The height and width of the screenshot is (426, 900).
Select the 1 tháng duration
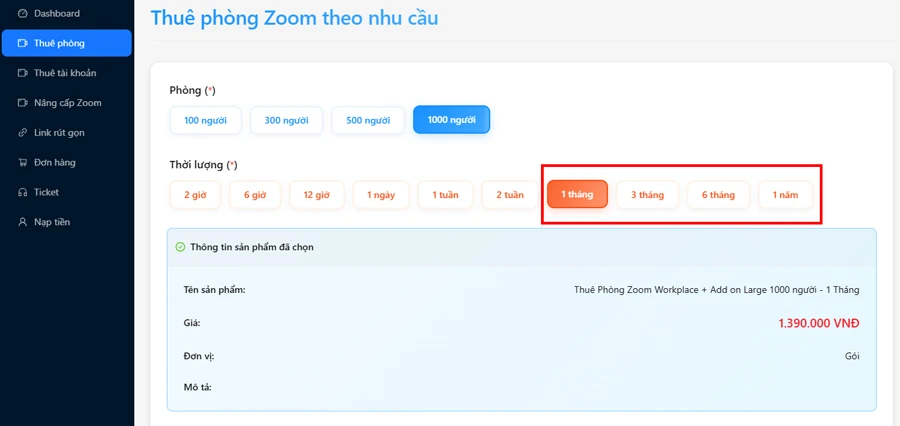coord(577,195)
